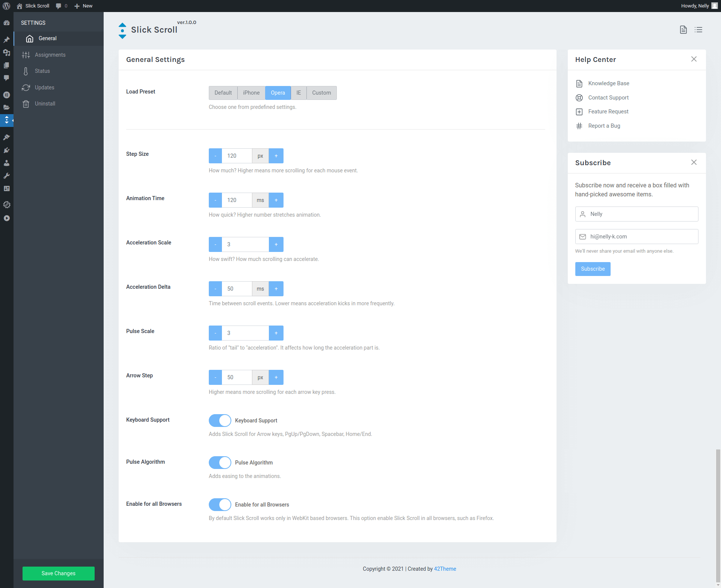721x588 pixels.
Task: Decrease Acceleration Delta value
Action: pos(216,289)
